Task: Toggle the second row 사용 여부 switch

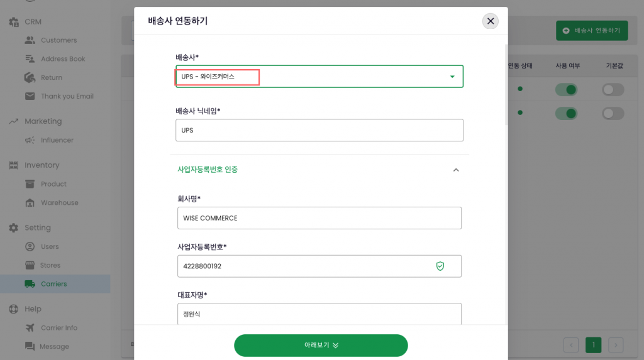Action: click(x=565, y=114)
